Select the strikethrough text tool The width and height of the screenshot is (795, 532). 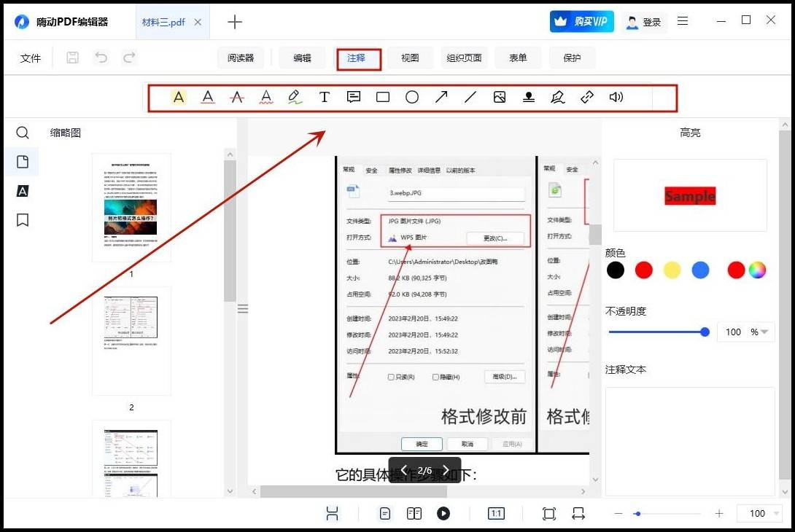coord(237,97)
